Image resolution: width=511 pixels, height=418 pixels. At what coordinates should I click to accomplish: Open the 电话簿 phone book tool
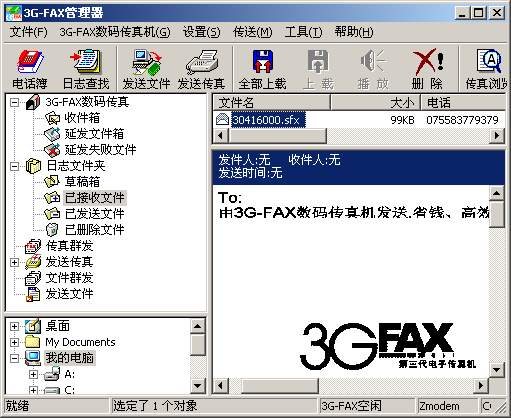(x=30, y=69)
